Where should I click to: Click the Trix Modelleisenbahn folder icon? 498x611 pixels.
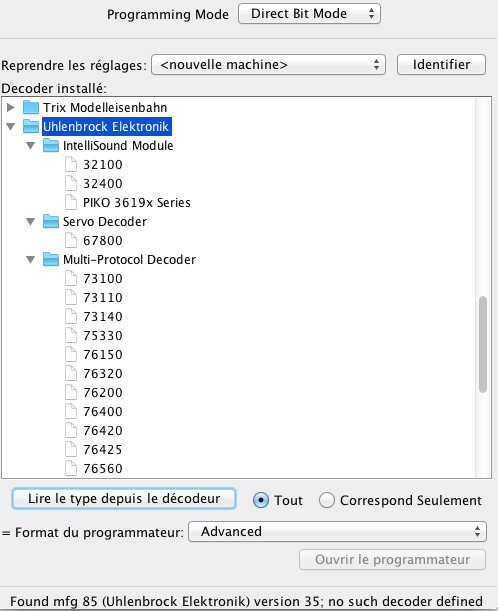pos(31,107)
